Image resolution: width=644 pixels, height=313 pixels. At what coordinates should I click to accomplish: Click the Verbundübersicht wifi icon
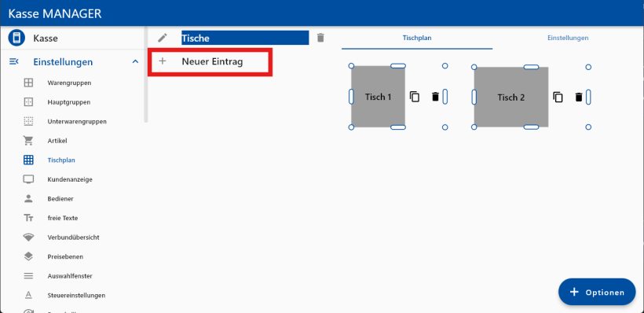(28, 238)
